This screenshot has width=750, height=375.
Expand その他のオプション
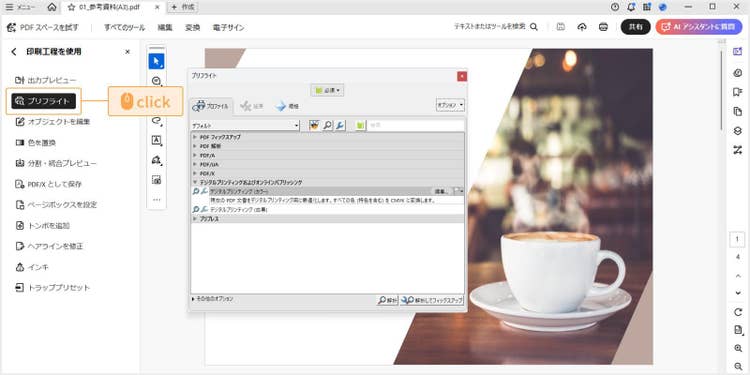(x=212, y=299)
